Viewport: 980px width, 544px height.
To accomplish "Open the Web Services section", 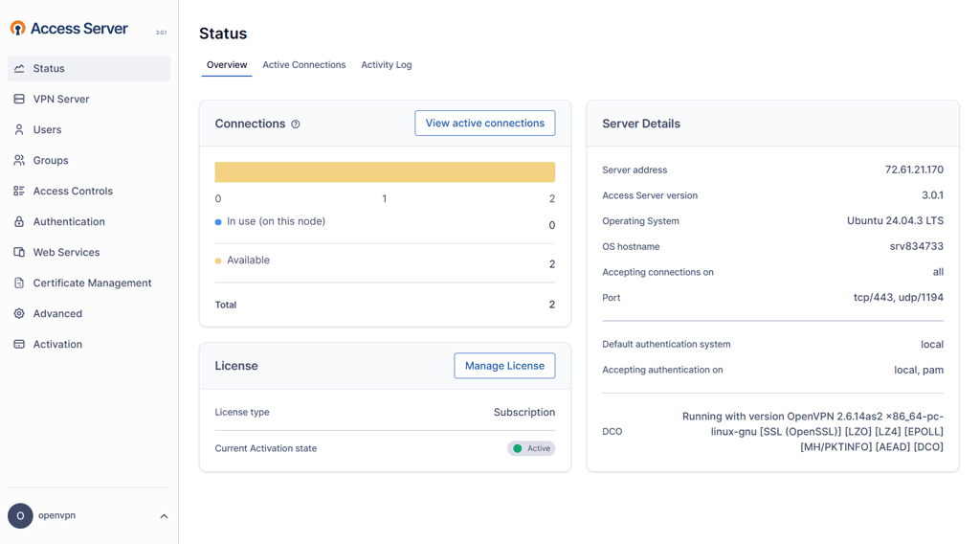I will pyautogui.click(x=89, y=252).
